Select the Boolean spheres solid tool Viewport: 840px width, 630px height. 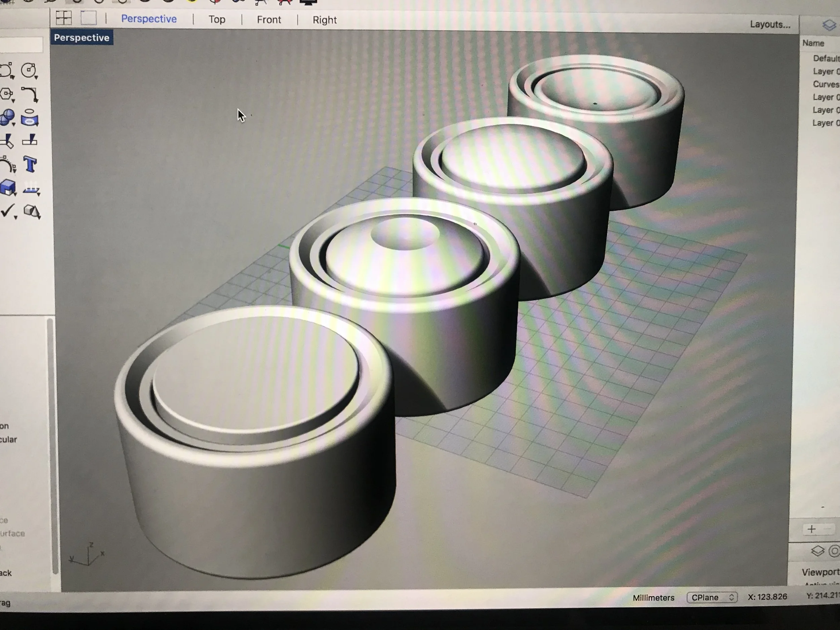(7, 118)
